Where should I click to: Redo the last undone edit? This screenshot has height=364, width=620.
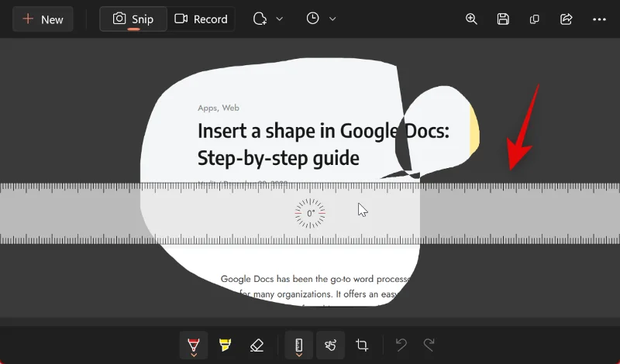pos(429,345)
